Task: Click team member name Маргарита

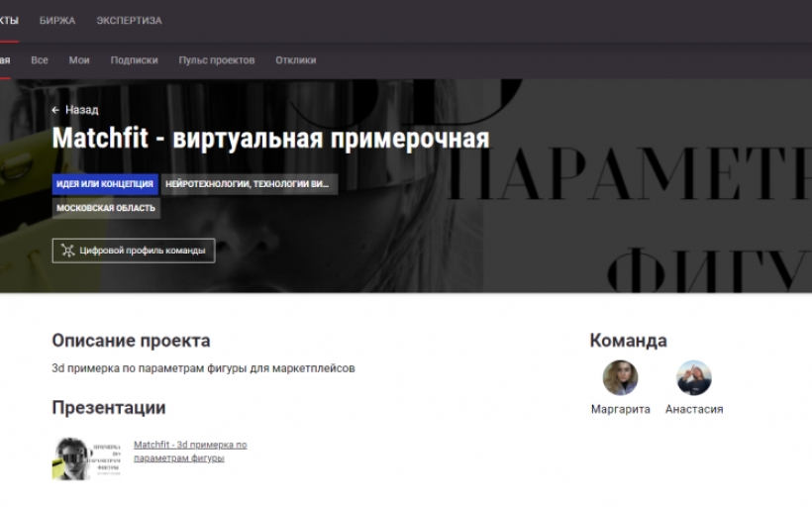Action: pyautogui.click(x=621, y=409)
